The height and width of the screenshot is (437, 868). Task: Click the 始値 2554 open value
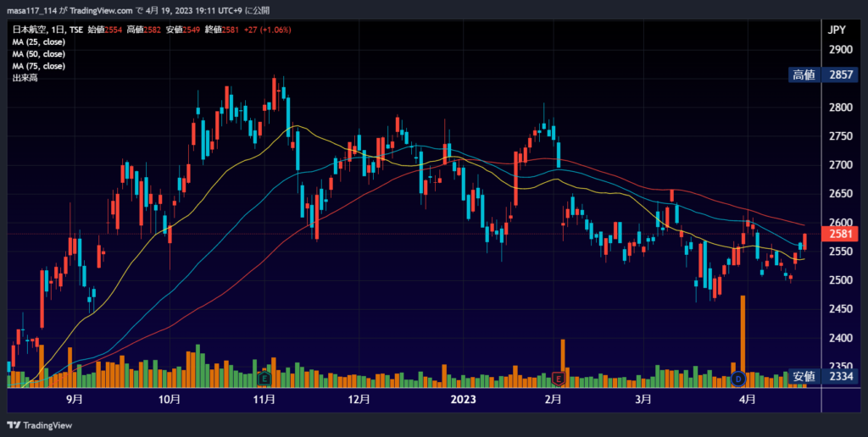[x=105, y=30]
